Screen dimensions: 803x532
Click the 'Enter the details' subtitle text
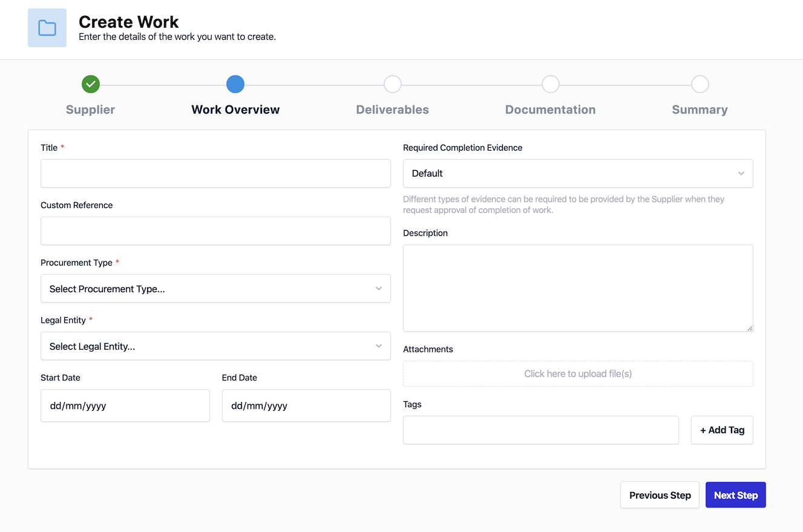click(177, 37)
